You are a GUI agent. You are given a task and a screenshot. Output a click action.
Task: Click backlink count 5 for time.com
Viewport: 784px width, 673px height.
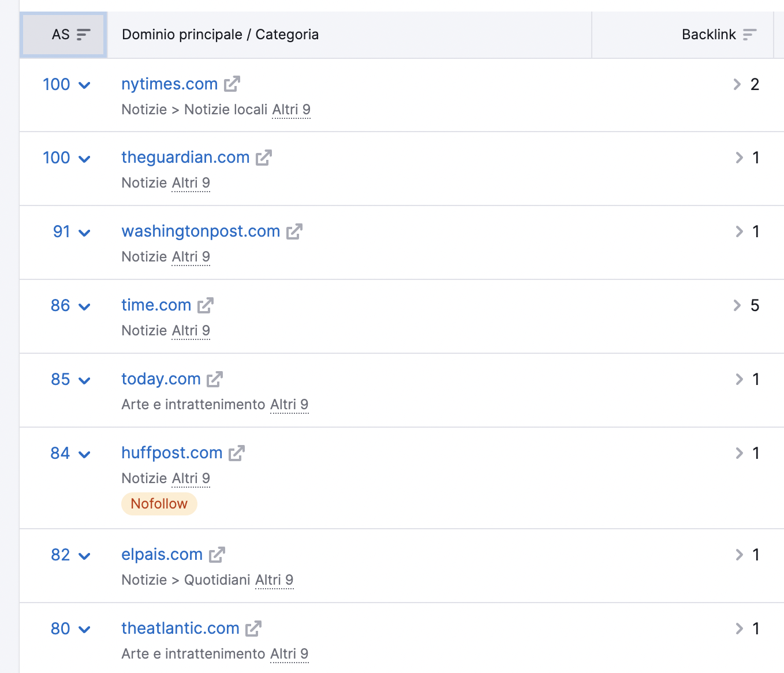coord(755,306)
